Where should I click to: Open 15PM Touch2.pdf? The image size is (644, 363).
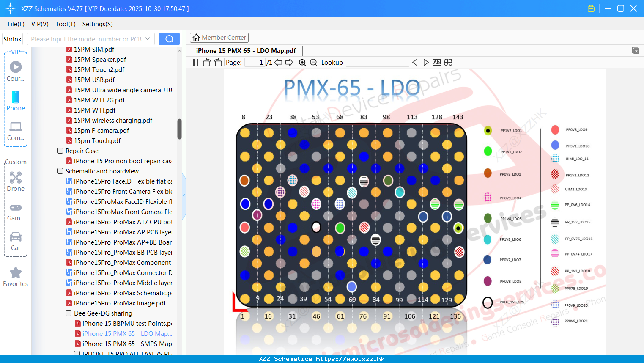coord(99,70)
